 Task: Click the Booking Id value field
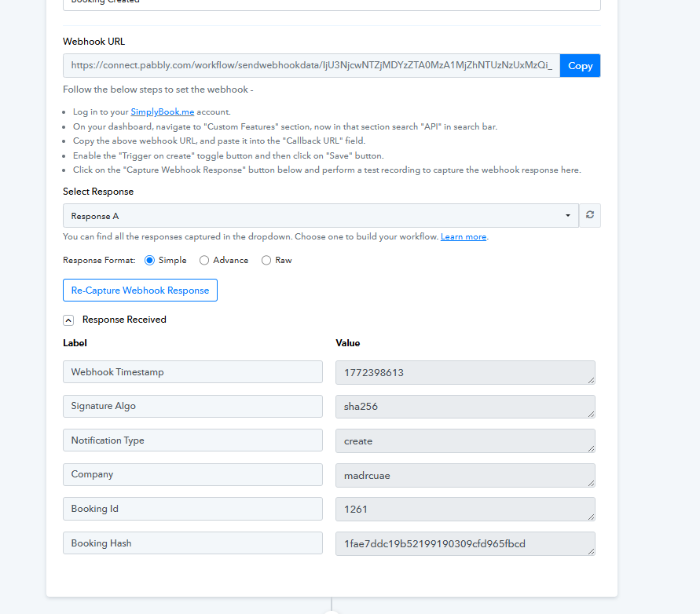click(x=464, y=509)
